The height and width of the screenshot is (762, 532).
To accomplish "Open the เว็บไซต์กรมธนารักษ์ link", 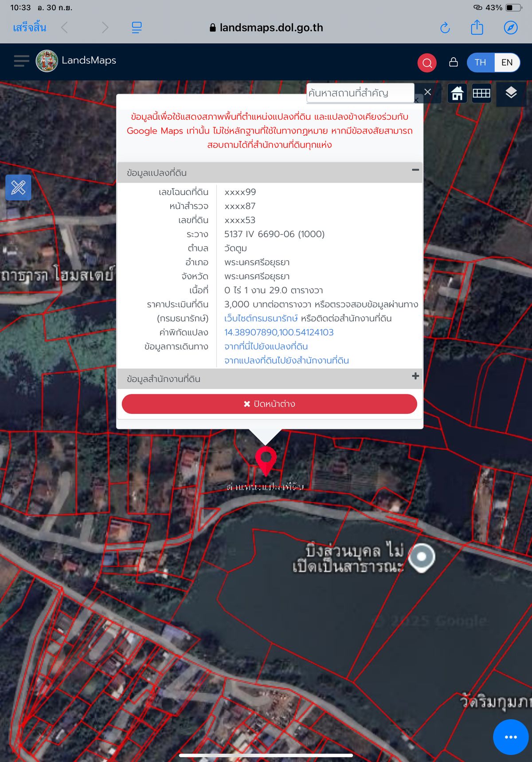I will (261, 318).
